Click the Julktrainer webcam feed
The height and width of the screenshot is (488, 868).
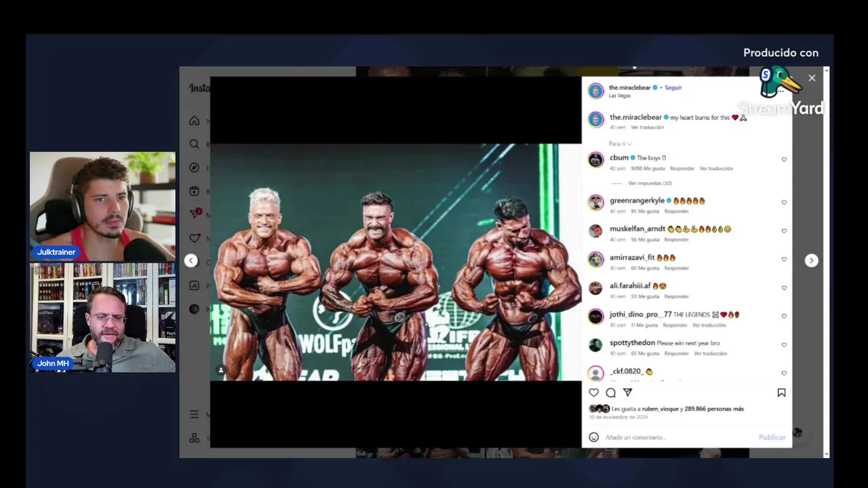[x=102, y=207]
